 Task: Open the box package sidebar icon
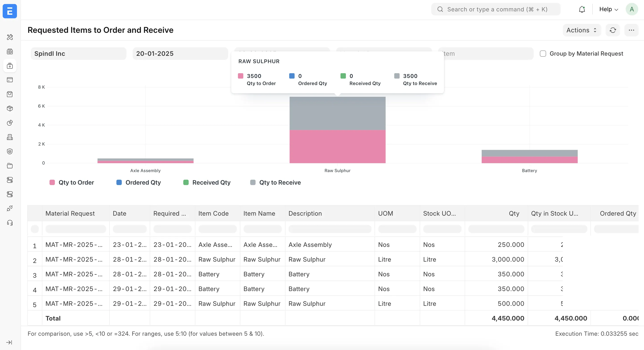(x=10, y=108)
